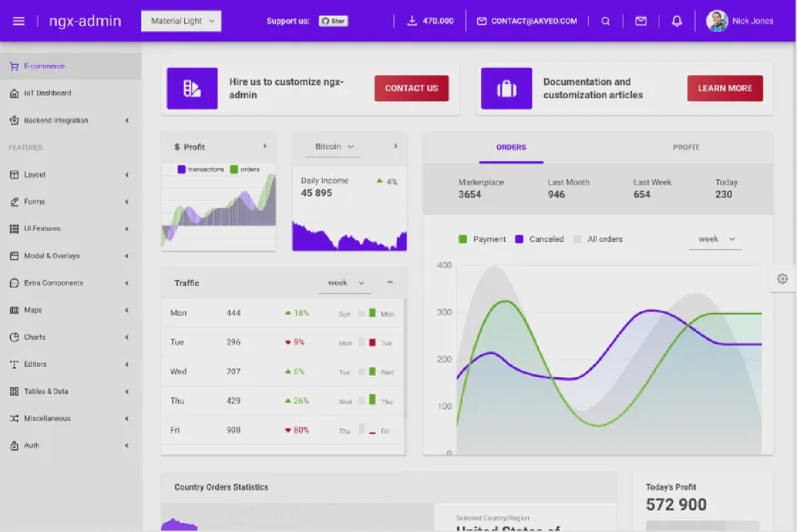This screenshot has height=532, width=797.
Task: Open E-commerce menu item
Action: (70, 66)
